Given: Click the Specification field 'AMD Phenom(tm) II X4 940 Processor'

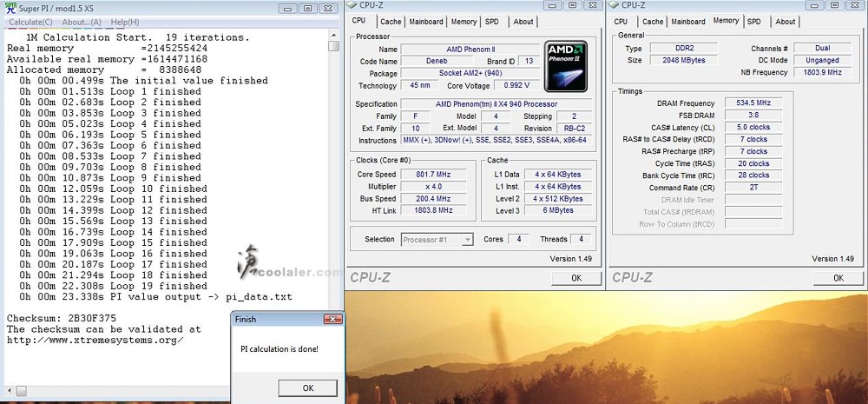Looking at the screenshot, I should (x=496, y=104).
